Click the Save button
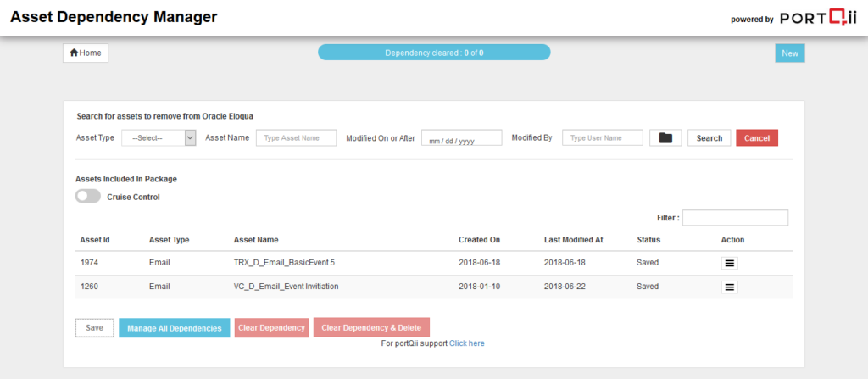Image resolution: width=868 pixels, height=379 pixels. click(94, 328)
